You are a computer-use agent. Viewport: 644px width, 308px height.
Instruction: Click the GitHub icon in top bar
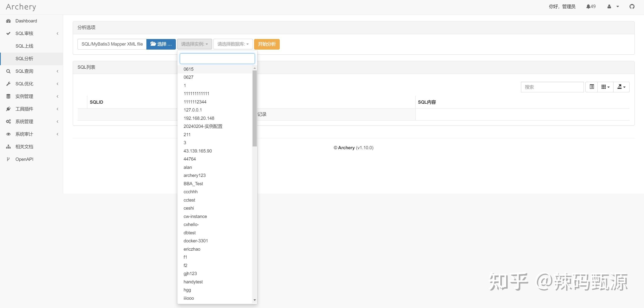[632, 7]
